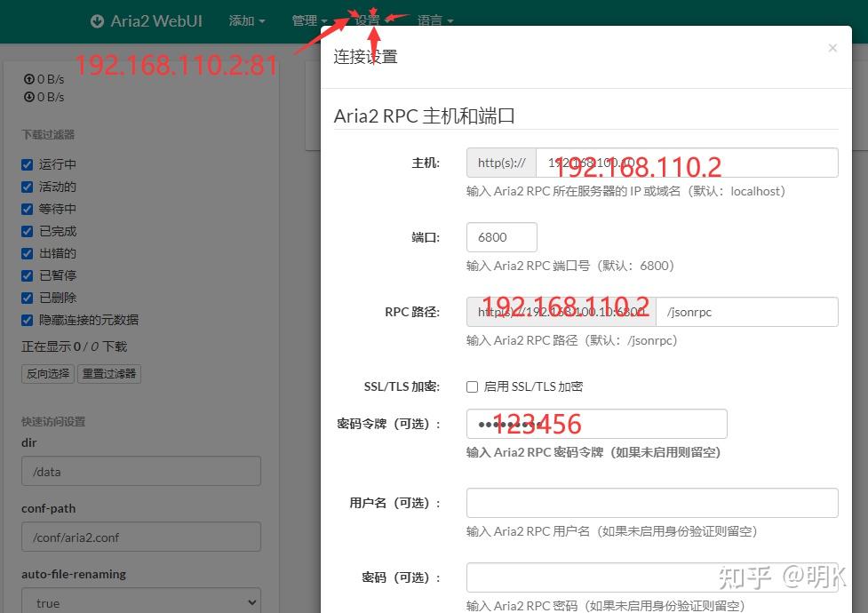Close the 连接设置 dialog with the × icon
This screenshot has height=613, width=868.
pos(832,47)
